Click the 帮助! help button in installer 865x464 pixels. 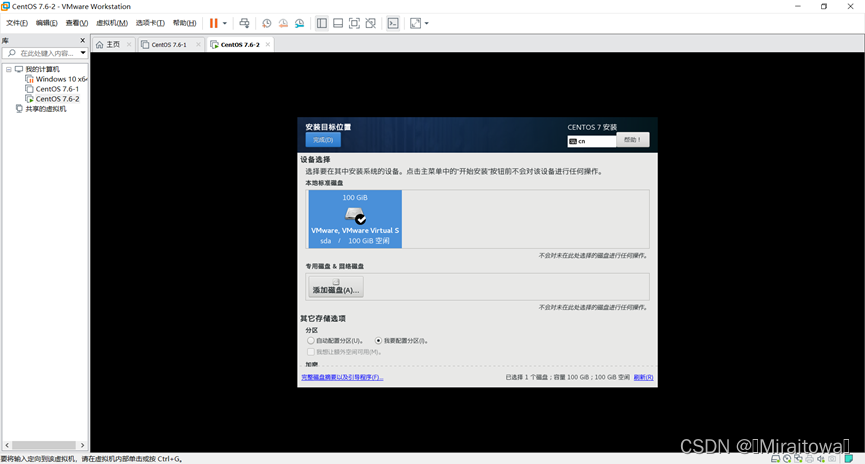632,140
